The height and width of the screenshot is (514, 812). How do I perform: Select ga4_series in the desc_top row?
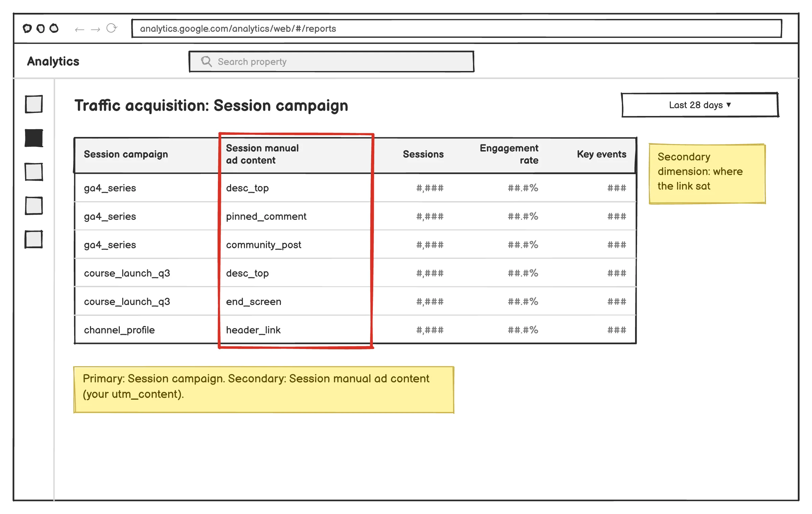(110, 188)
